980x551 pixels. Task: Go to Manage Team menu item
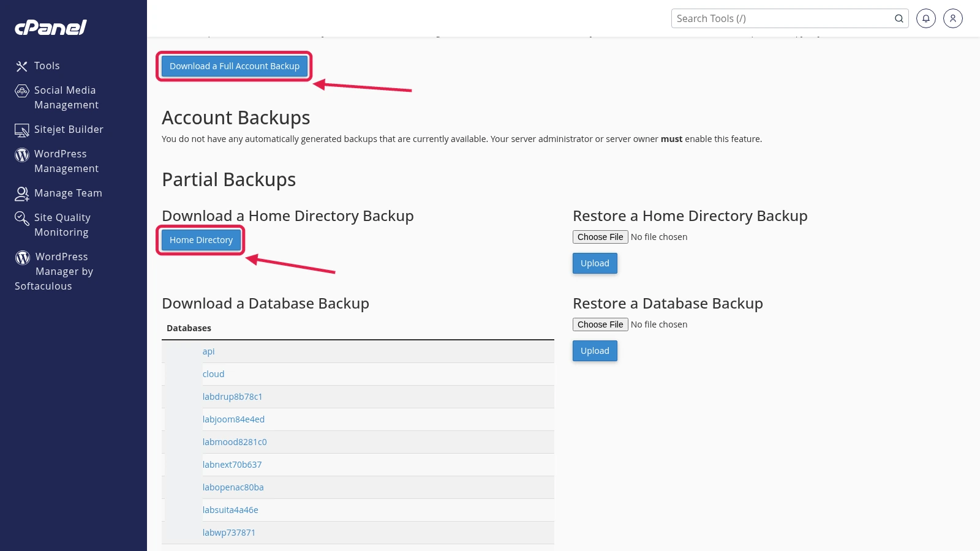click(68, 193)
